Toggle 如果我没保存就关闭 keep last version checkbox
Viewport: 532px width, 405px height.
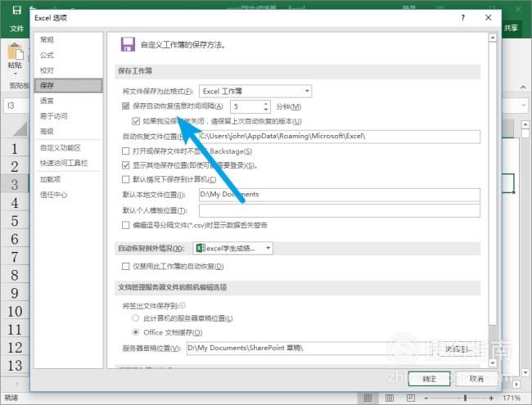136,121
